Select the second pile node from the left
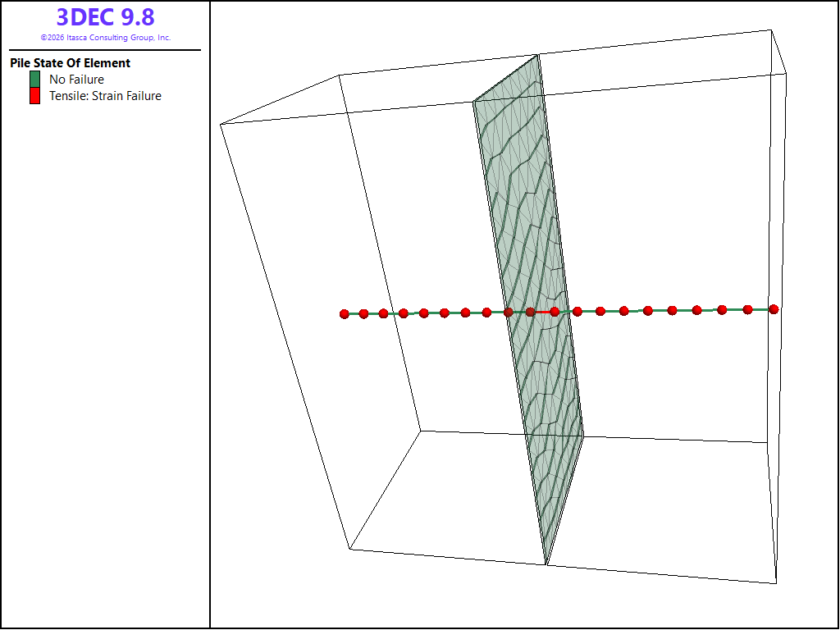The height and width of the screenshot is (630, 840). (363, 314)
